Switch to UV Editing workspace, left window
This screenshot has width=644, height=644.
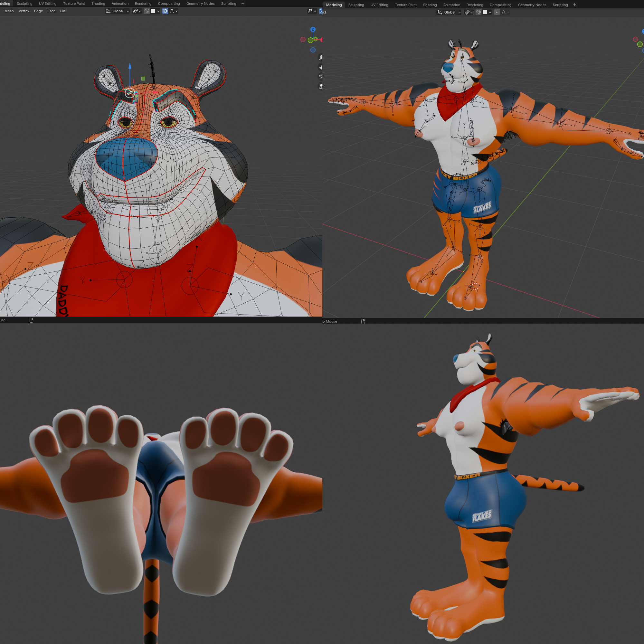(x=48, y=4)
